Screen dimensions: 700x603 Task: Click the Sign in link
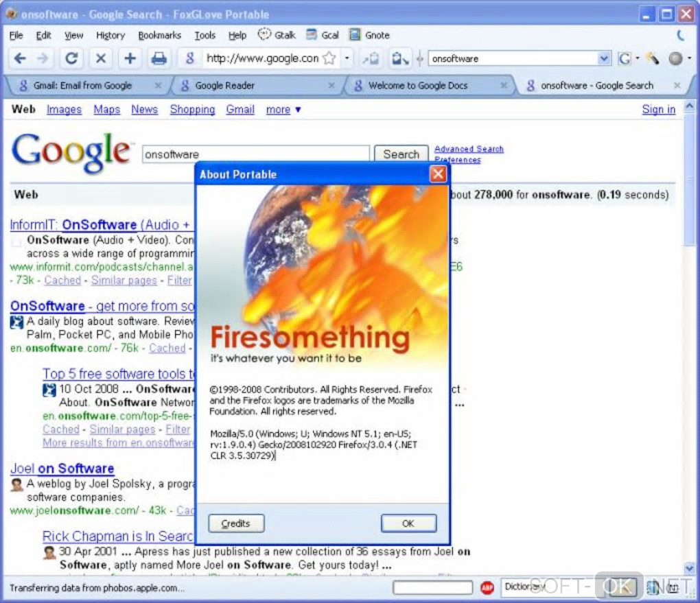click(x=659, y=109)
